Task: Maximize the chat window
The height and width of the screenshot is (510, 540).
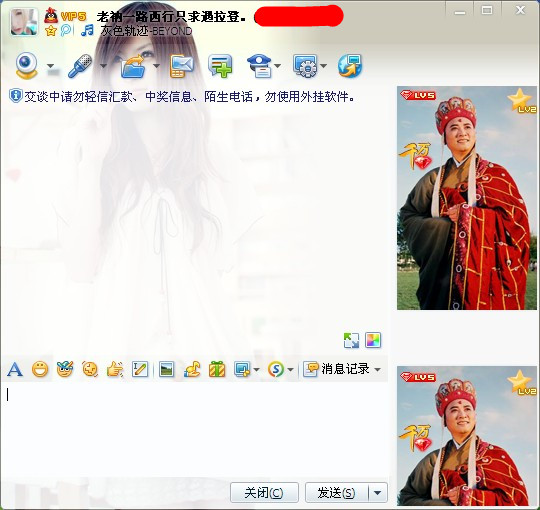Action: point(487,10)
